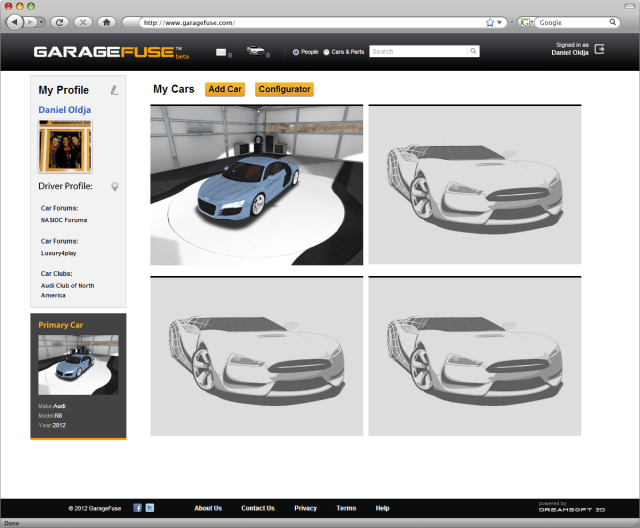
Task: Edit My Profile with the pencil icon
Action: coord(115,90)
